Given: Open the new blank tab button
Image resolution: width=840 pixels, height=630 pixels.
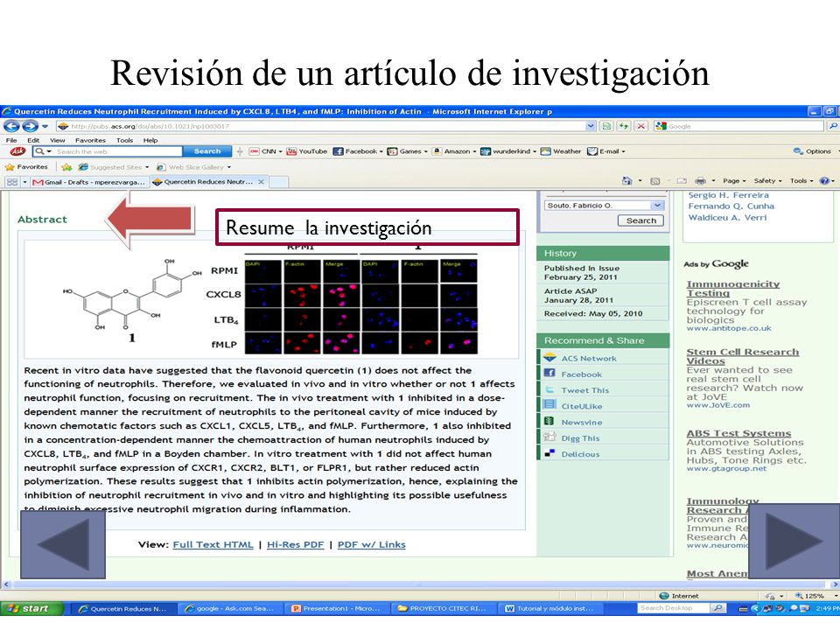Looking at the screenshot, I should 278,182.
